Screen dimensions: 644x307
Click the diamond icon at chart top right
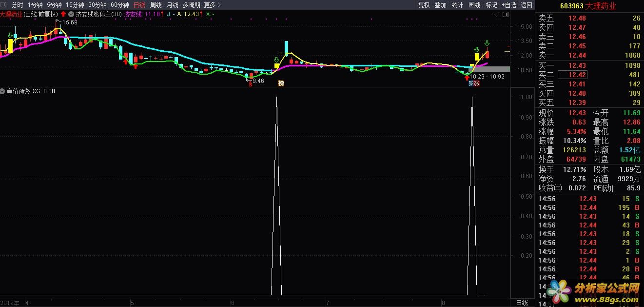pos(496,15)
